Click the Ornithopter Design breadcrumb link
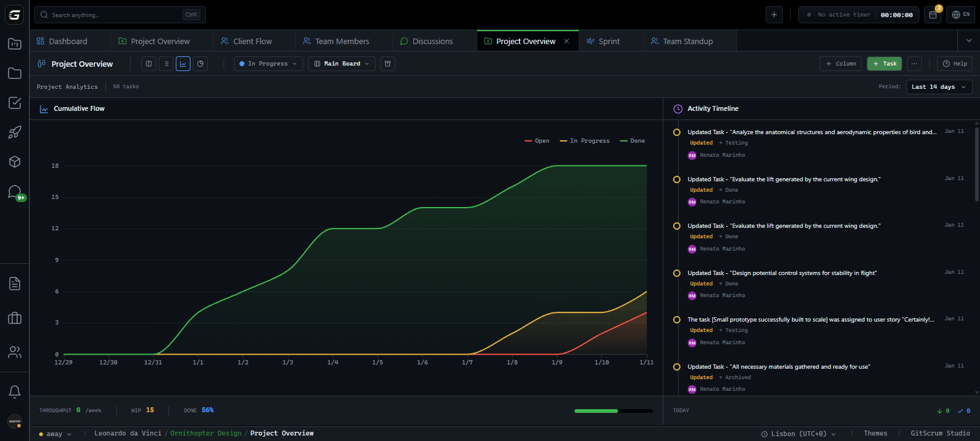 206,434
